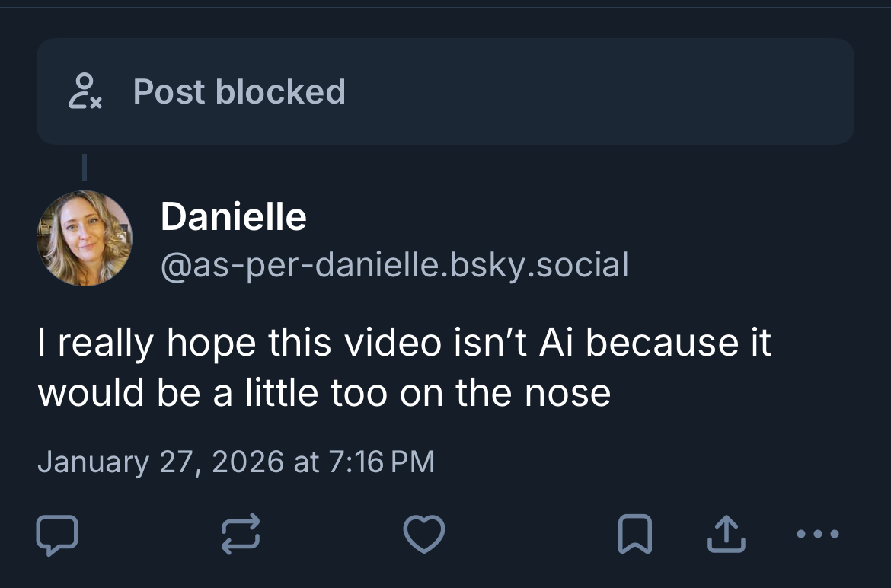The height and width of the screenshot is (588, 891).
Task: Click the "Post blocked" label
Action: [x=239, y=91]
